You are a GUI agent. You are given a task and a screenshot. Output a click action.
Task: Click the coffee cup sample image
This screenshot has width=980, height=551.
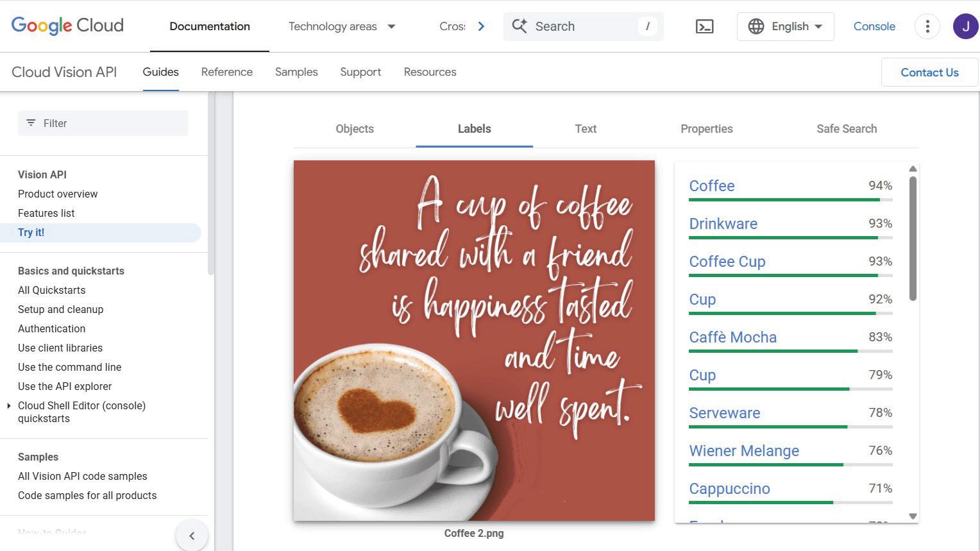[474, 341]
